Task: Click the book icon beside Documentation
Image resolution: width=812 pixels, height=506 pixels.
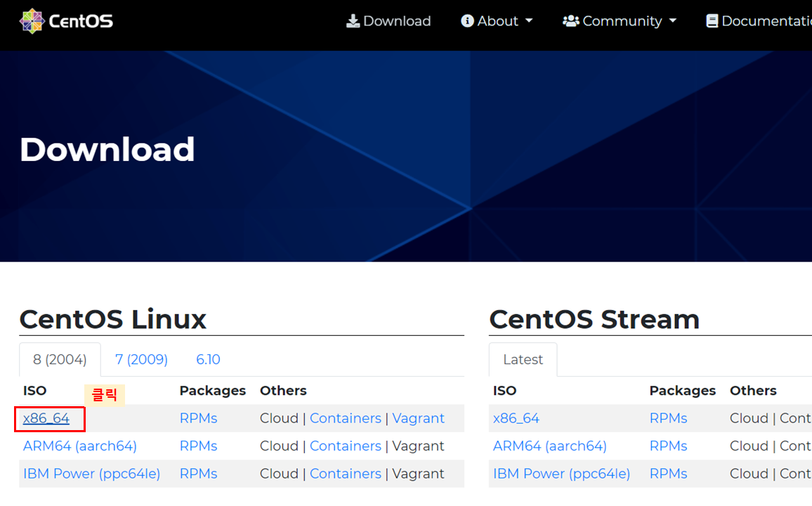Action: pos(712,20)
